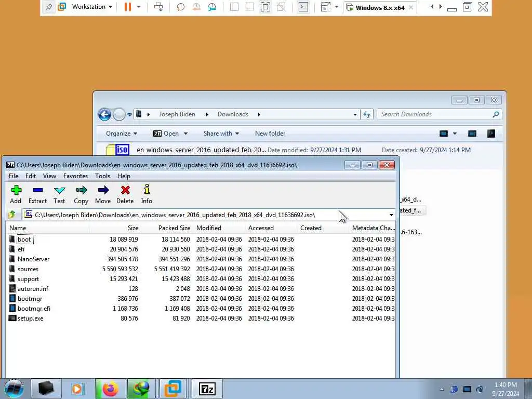Click the Extract icon in 7-Zip
This screenshot has height=399, width=532.
point(37,194)
